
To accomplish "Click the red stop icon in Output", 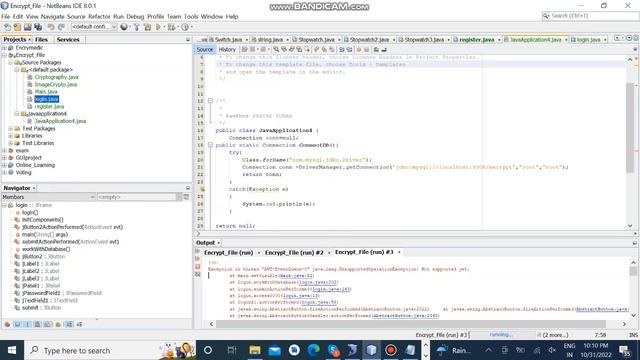I will [x=198, y=267].
